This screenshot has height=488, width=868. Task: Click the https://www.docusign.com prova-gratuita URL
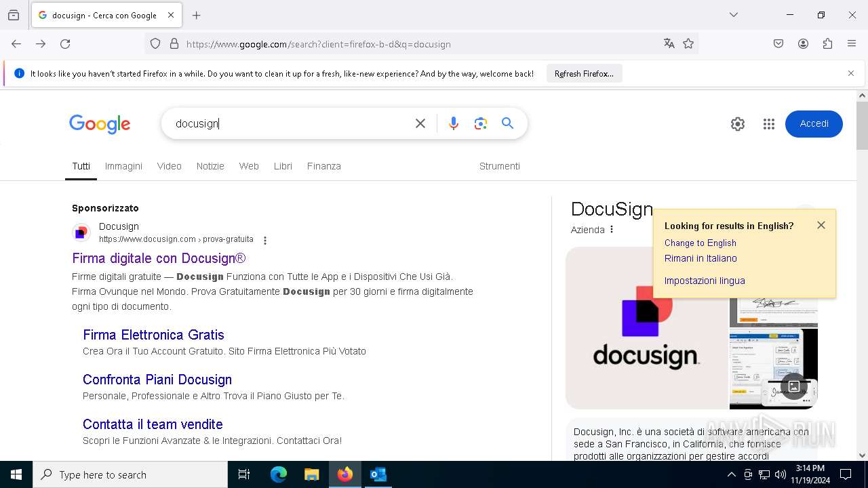point(176,239)
